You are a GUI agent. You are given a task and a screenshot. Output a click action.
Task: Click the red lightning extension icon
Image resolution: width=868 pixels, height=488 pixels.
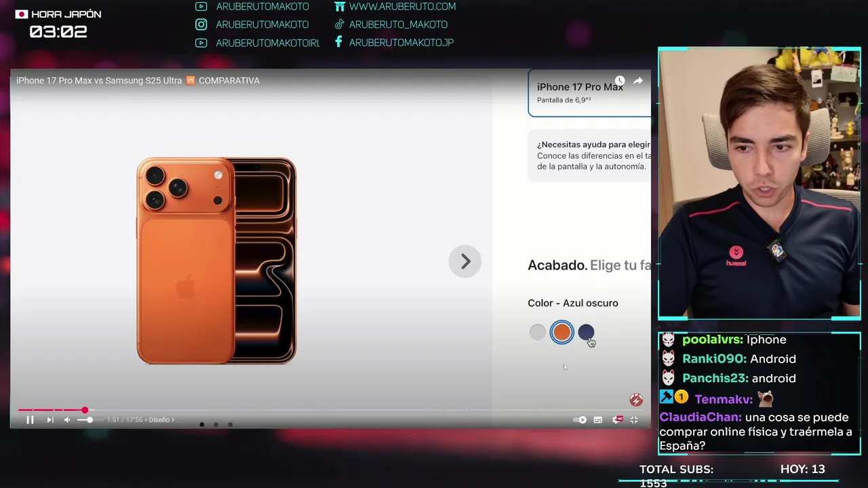coord(636,400)
